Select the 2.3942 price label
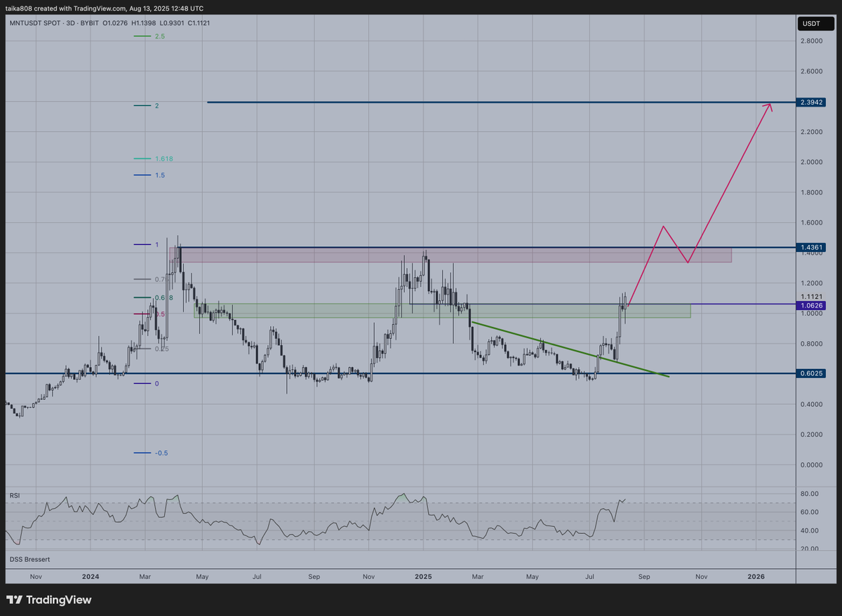Viewport: 842px width, 616px height. click(x=812, y=102)
